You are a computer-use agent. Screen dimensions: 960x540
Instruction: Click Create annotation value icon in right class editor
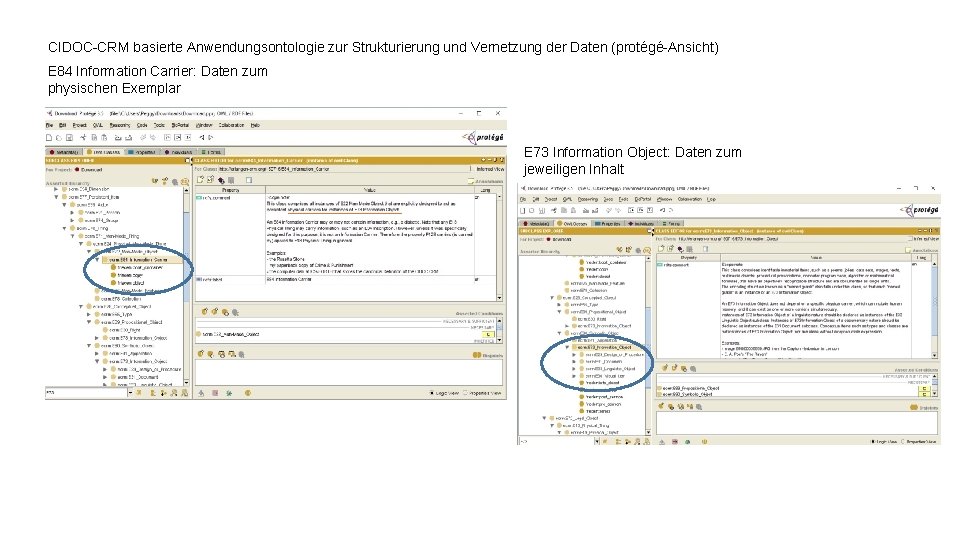[x=661, y=249]
